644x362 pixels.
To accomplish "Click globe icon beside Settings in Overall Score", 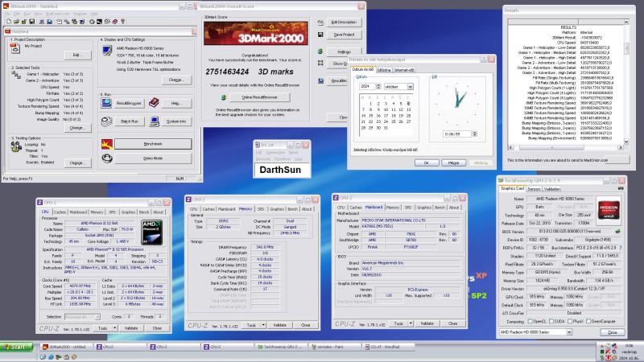I will (320, 51).
